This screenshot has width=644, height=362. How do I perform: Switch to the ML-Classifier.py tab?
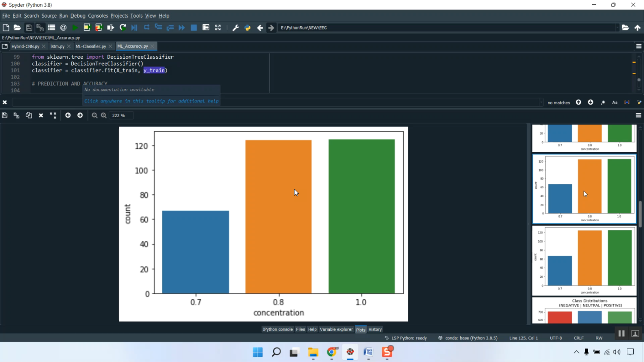pyautogui.click(x=91, y=46)
